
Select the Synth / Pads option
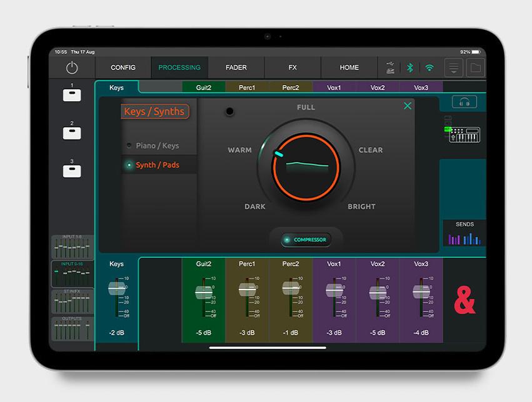157,165
